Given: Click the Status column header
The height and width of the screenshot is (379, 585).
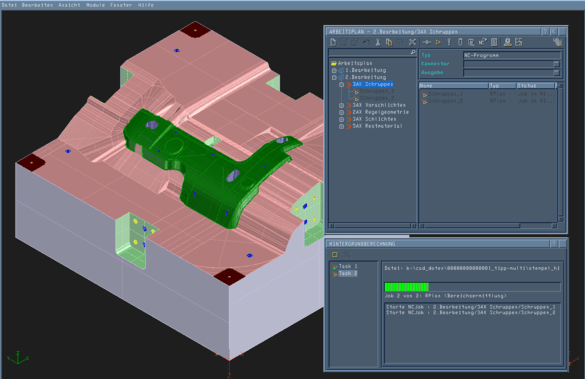Looking at the screenshot, I should click(x=535, y=86).
